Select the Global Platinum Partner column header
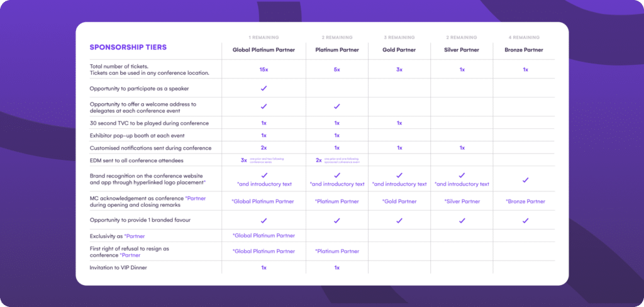 pyautogui.click(x=264, y=50)
